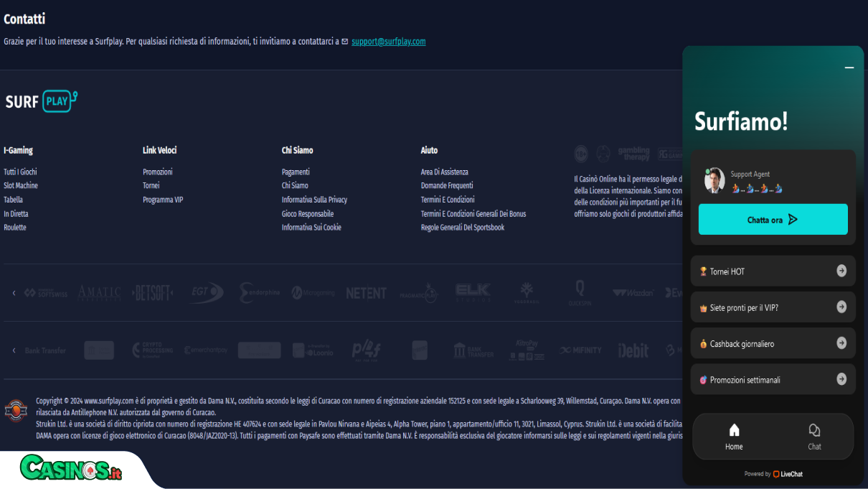Go to the Slot Machine page
This screenshot has height=489, width=868.
click(21, 185)
